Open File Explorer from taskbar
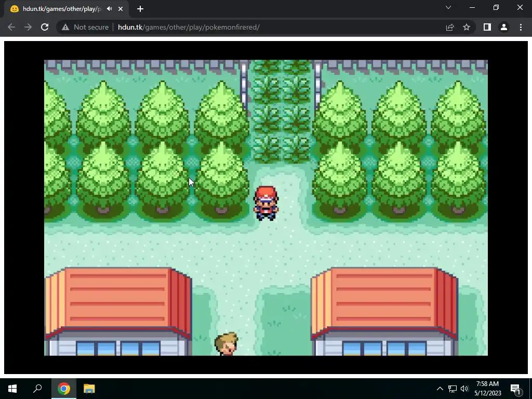This screenshot has width=532, height=399. tap(89, 389)
